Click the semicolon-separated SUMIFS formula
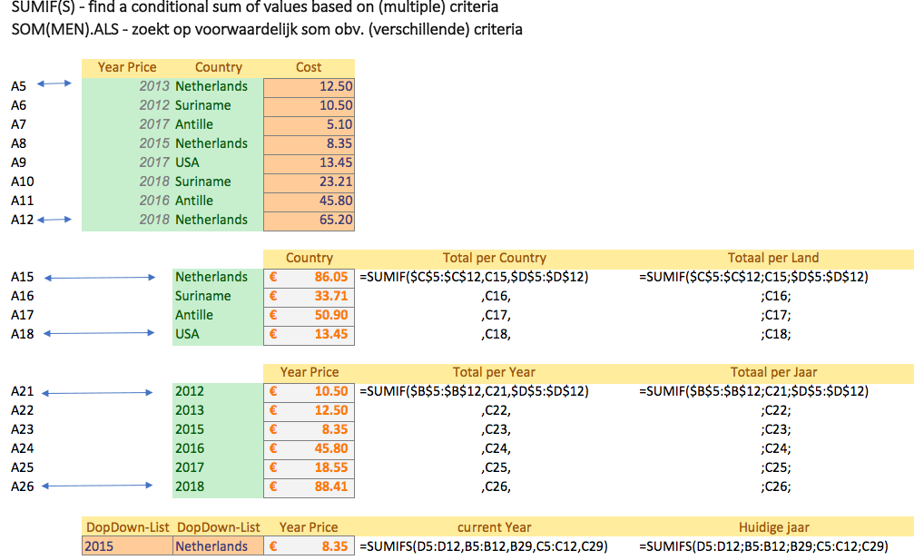Screen dimensions: 924x560 (763, 545)
